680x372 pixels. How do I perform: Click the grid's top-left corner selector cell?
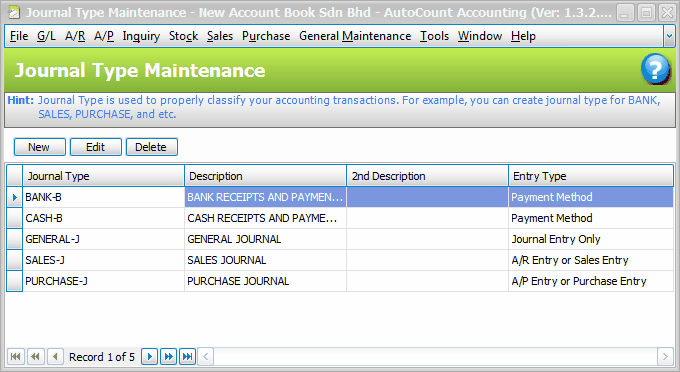coord(14,176)
